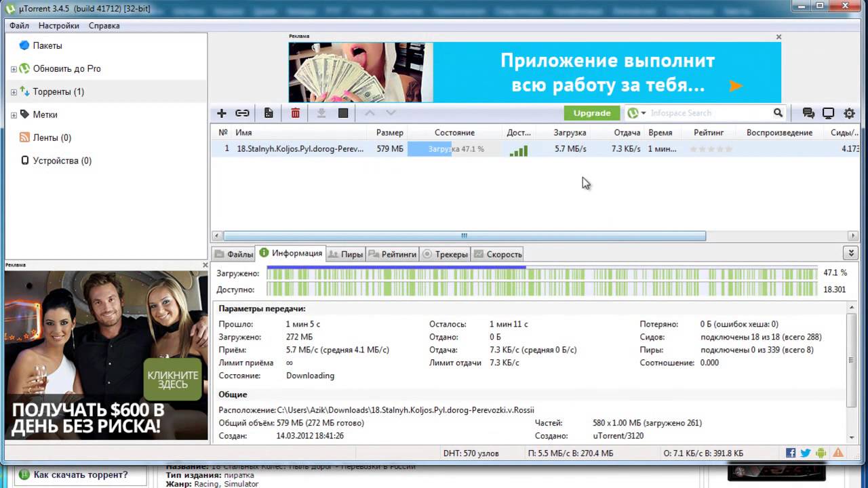The width and height of the screenshot is (868, 488).
Task: Click the Доступно availability pieces bar
Action: 542,289
